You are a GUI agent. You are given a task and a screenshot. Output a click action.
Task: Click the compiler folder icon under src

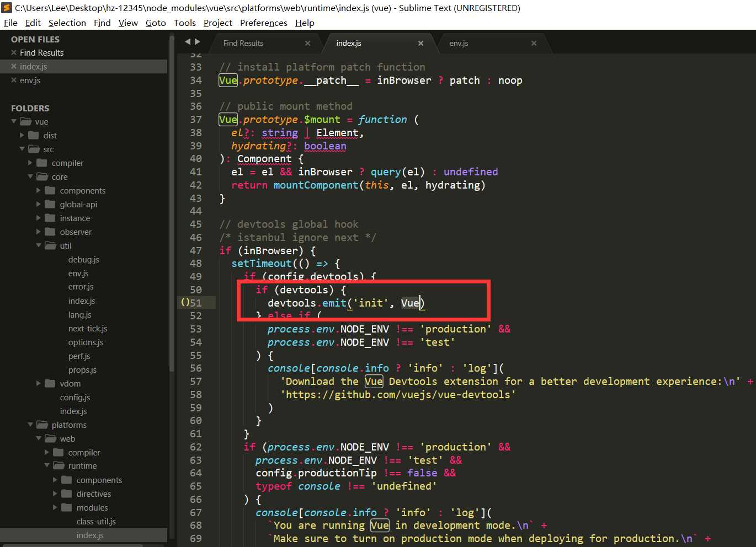click(x=42, y=163)
